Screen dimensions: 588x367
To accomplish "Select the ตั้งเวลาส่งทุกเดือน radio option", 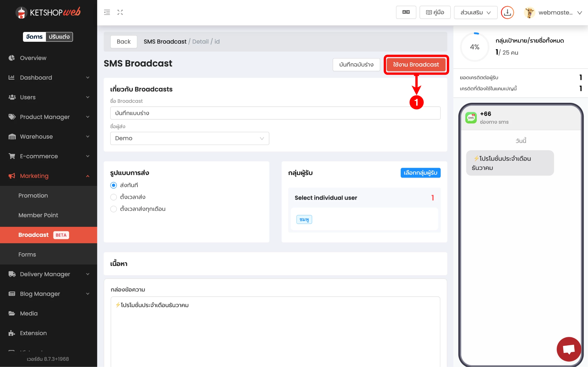I will pos(114,209).
